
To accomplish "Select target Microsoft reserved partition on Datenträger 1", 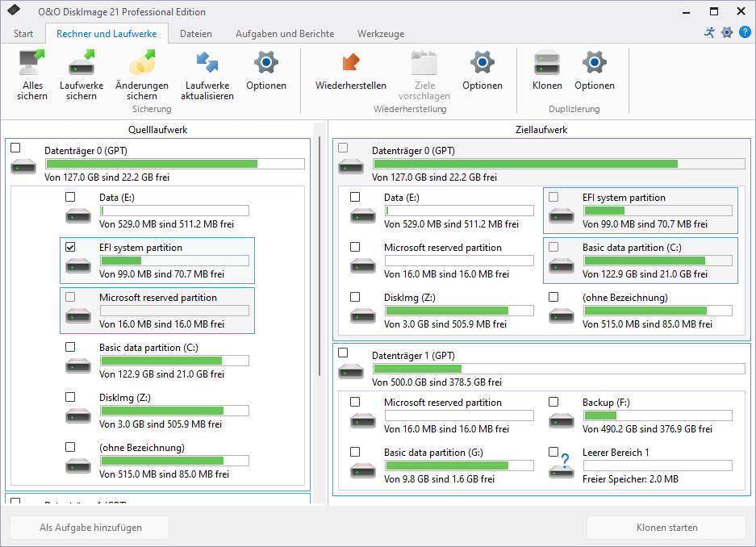I will pos(443,403).
